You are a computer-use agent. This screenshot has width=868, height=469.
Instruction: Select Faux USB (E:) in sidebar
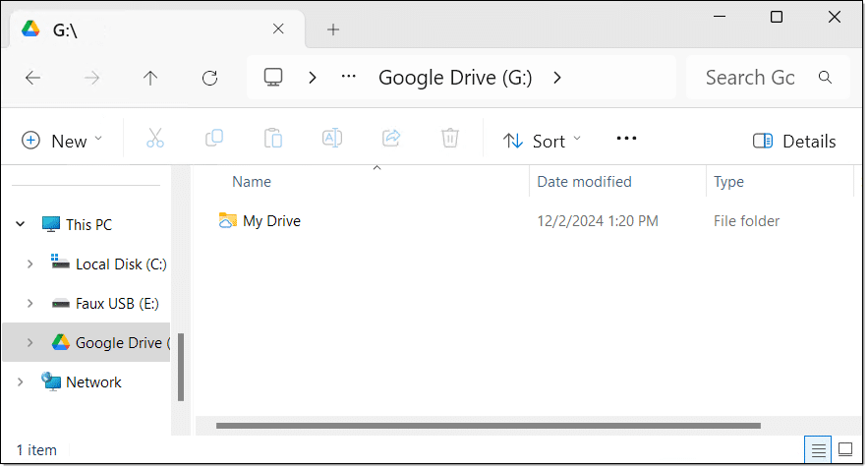click(x=116, y=303)
